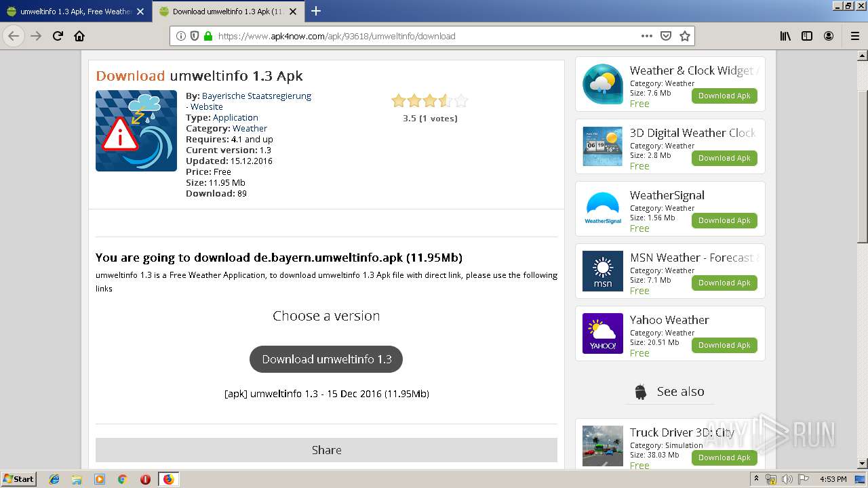Open the Library icon in toolbar
Viewport: 868px width, 488px height.
(785, 36)
